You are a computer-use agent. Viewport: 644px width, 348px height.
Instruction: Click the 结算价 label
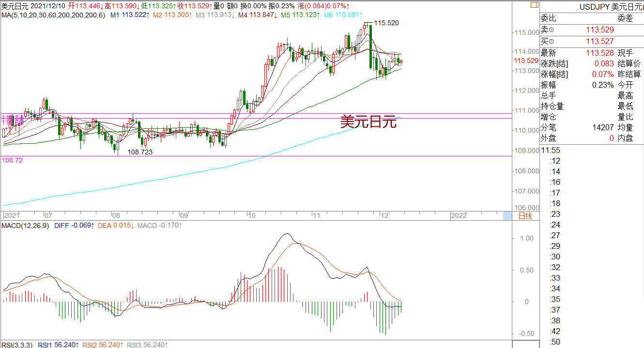tap(629, 64)
